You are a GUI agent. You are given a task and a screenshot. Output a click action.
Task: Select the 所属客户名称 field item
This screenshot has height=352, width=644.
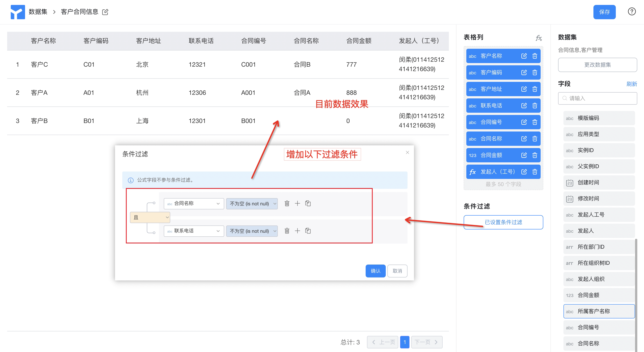599,311
